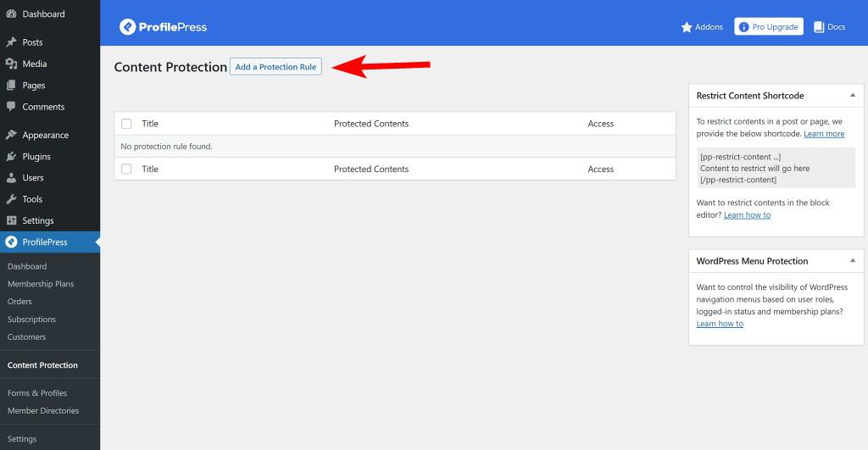868x450 pixels.
Task: Click the No protection rule found row
Action: click(x=395, y=146)
